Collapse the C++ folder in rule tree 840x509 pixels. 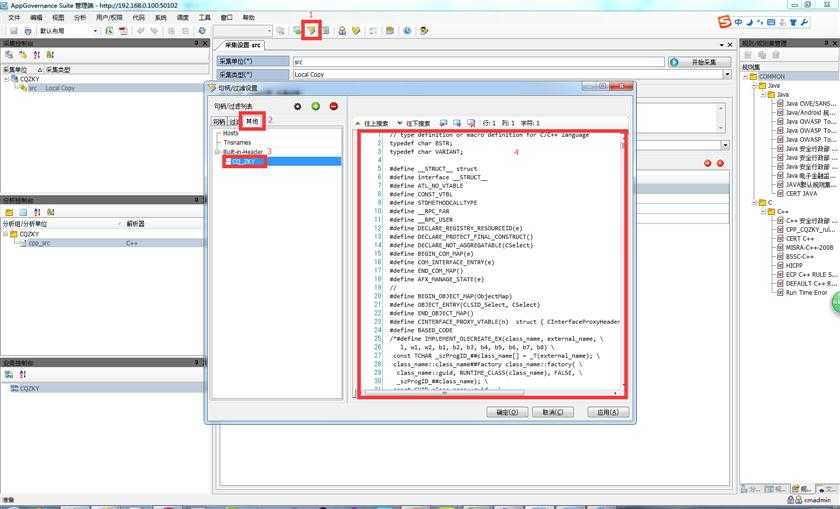coord(763,212)
